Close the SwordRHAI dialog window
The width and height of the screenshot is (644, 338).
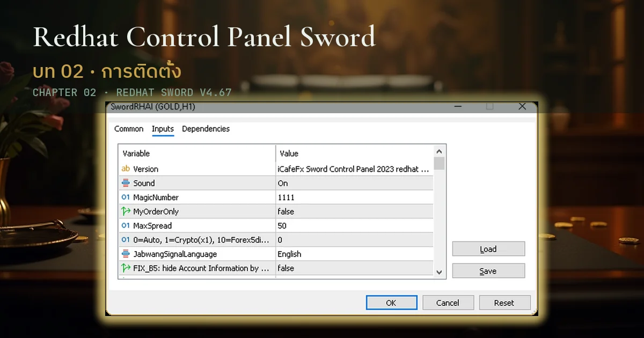(522, 107)
